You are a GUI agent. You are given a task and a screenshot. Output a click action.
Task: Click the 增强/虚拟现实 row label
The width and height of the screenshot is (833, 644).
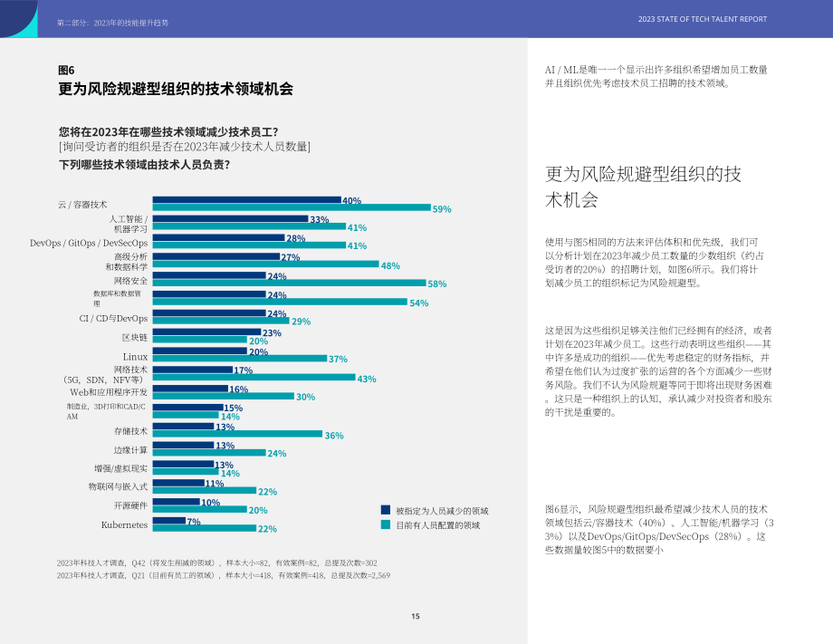pos(121,468)
